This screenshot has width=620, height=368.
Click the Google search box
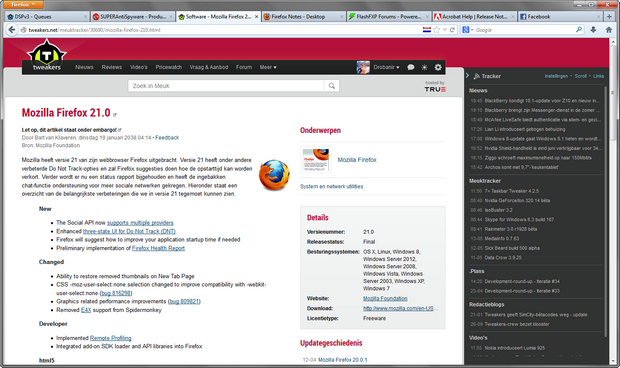[x=524, y=30]
